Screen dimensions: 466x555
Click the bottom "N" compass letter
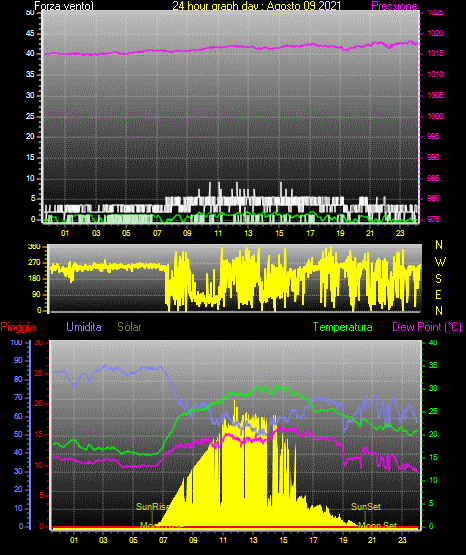coord(439,310)
